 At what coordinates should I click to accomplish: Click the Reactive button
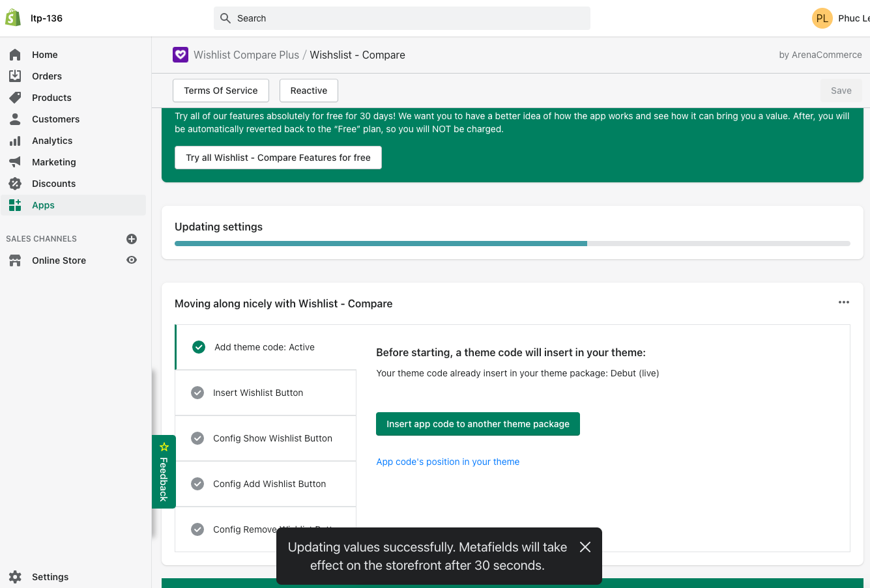(x=309, y=91)
